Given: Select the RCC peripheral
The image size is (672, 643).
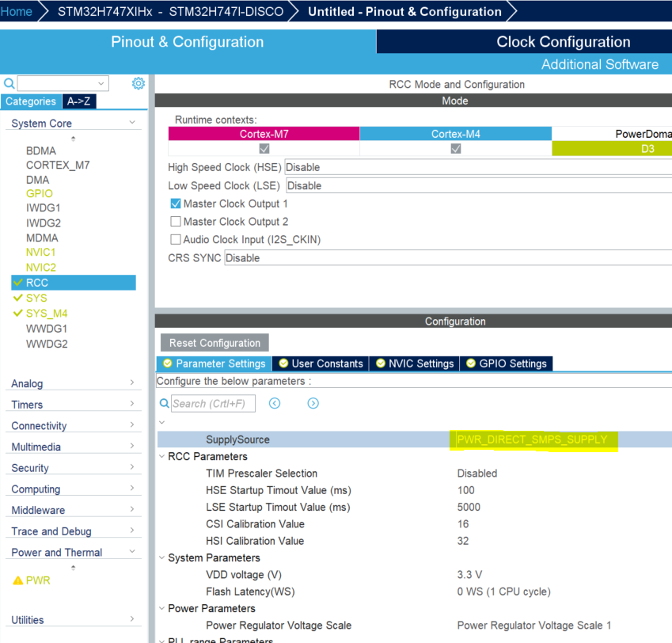Looking at the screenshot, I should pos(74,283).
